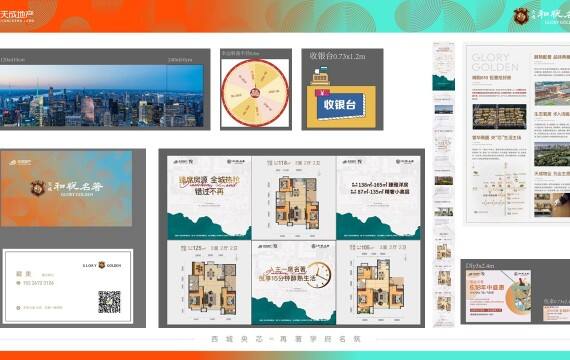Click the clock graphic in the poster
The width and height of the screenshot is (570, 360).
[x=319, y=275]
